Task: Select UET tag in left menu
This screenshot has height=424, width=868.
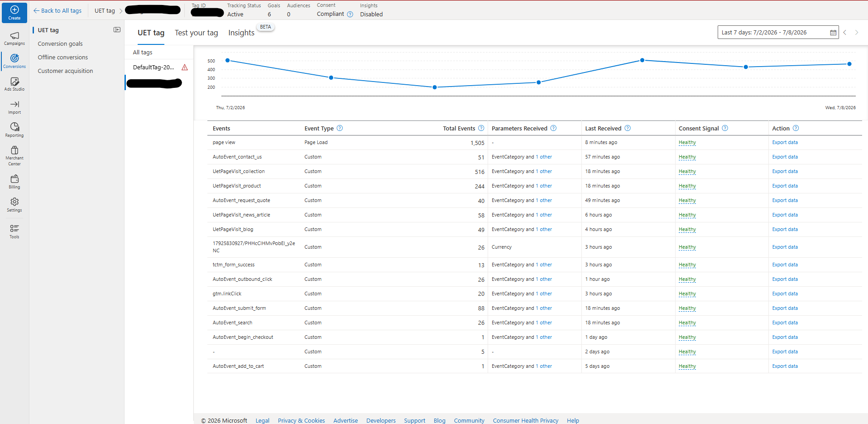Action: click(x=48, y=30)
